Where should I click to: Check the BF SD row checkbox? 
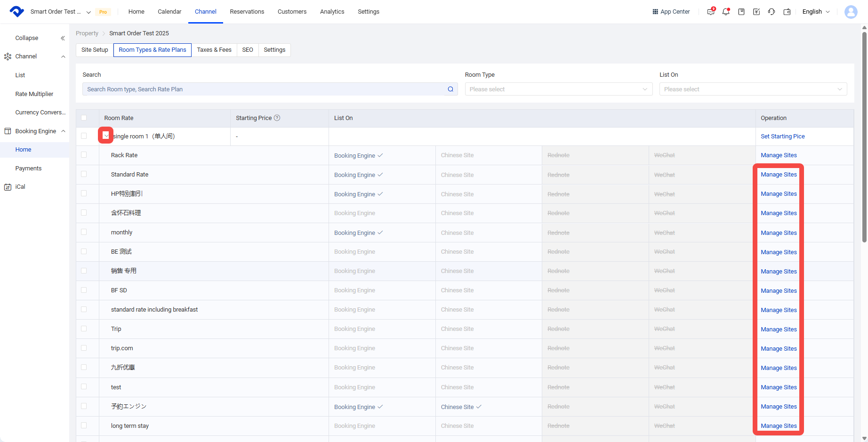[84, 290]
